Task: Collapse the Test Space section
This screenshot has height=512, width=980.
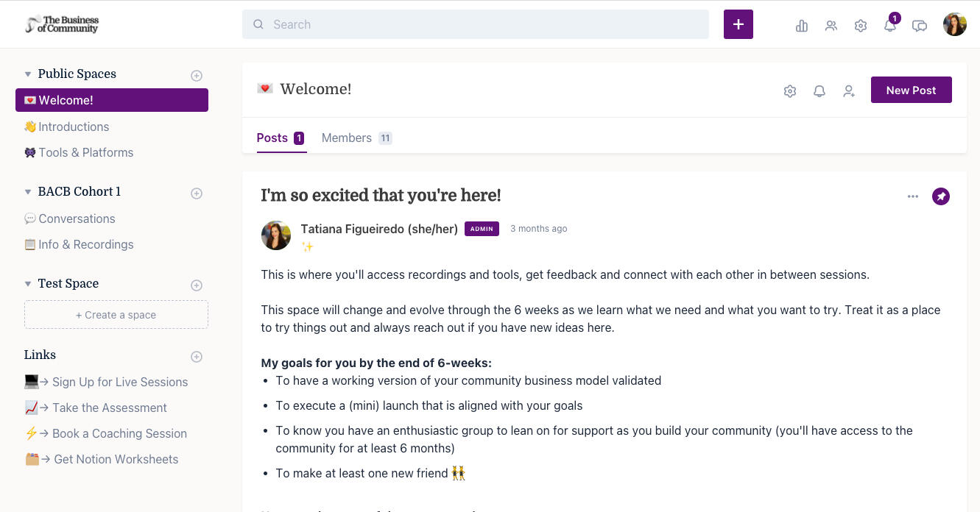Action: (28, 284)
